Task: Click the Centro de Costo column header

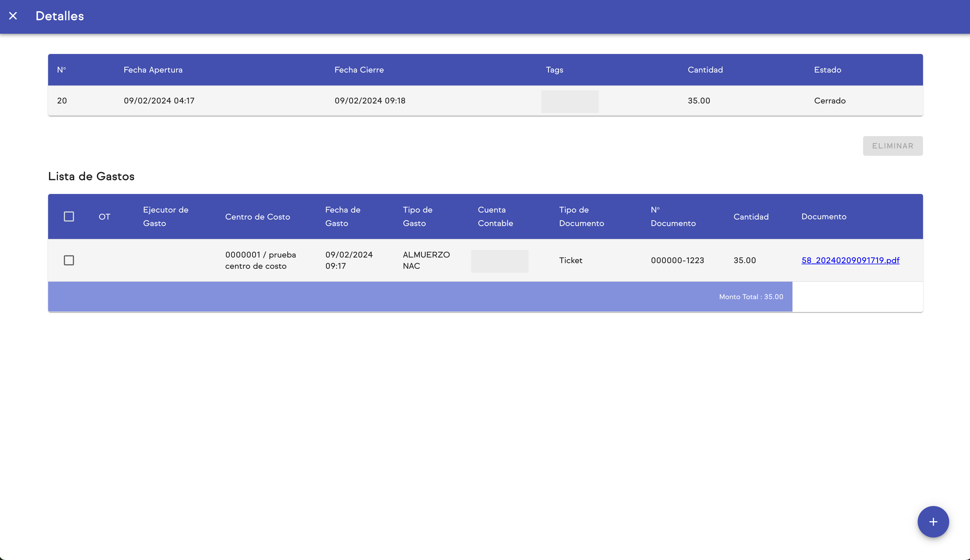Action: coord(257,217)
